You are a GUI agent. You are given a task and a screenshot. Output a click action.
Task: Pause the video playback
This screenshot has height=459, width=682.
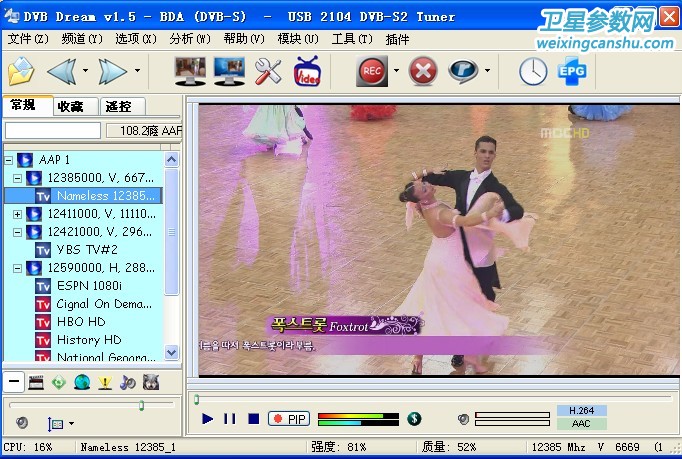tap(230, 419)
